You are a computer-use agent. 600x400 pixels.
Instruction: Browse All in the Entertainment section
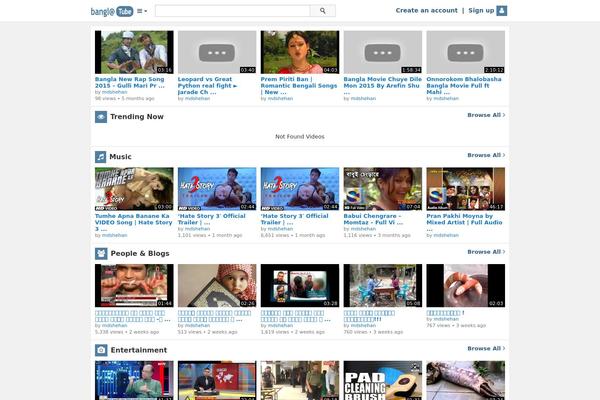(x=486, y=348)
